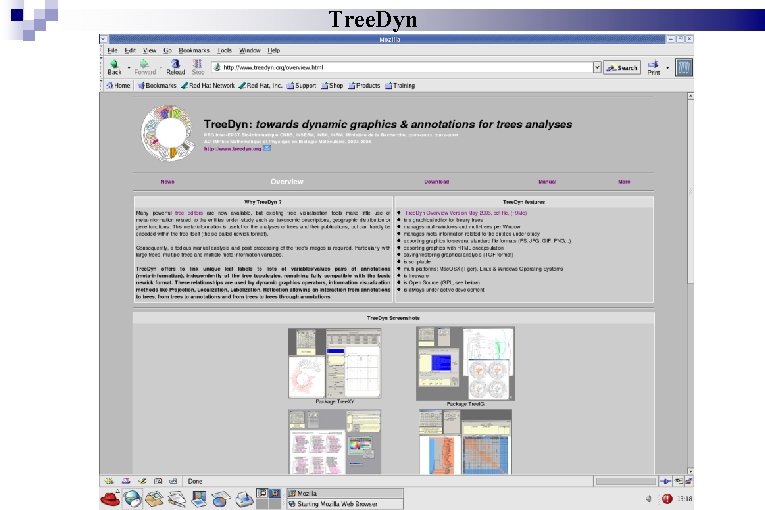Open the Home bookmark in personal toolbar
This screenshot has width=765, height=510.
(x=119, y=85)
